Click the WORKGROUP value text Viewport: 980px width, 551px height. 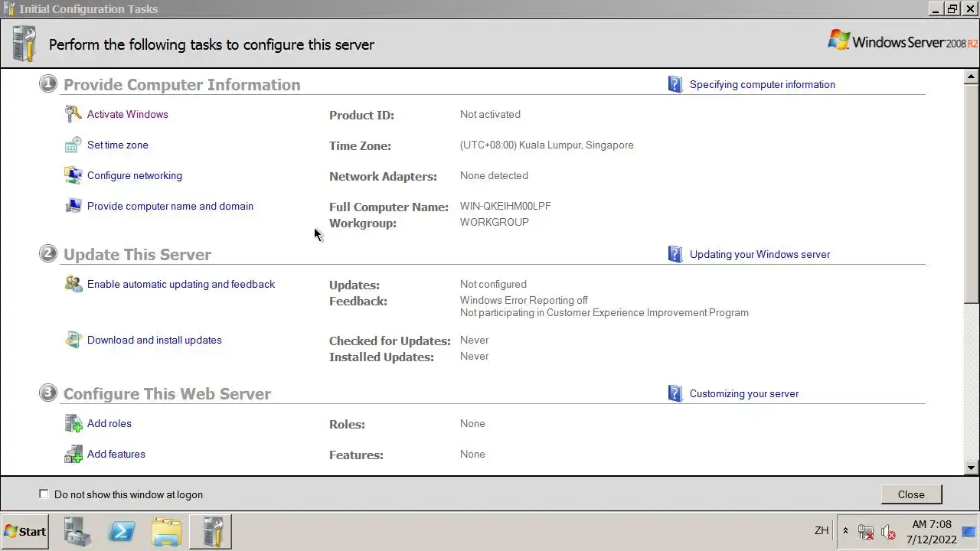pyautogui.click(x=495, y=222)
